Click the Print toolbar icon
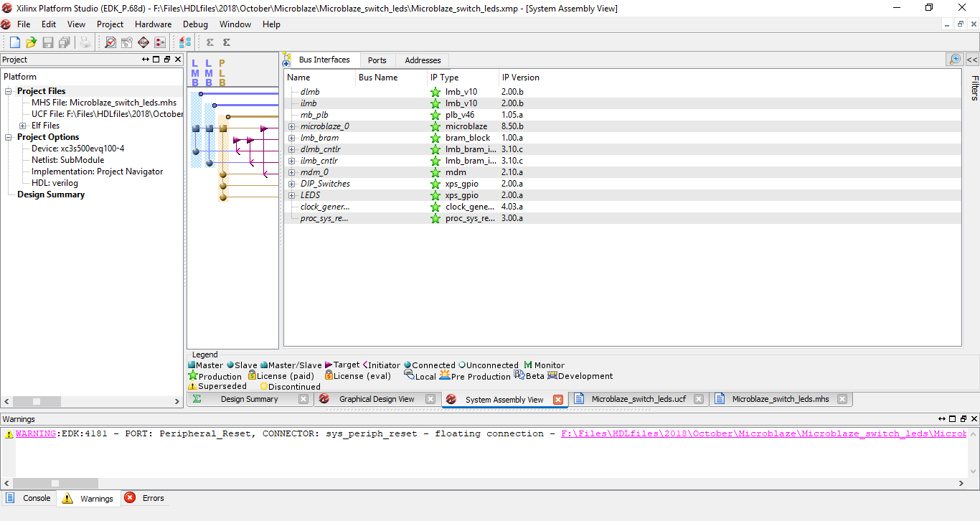 point(85,42)
